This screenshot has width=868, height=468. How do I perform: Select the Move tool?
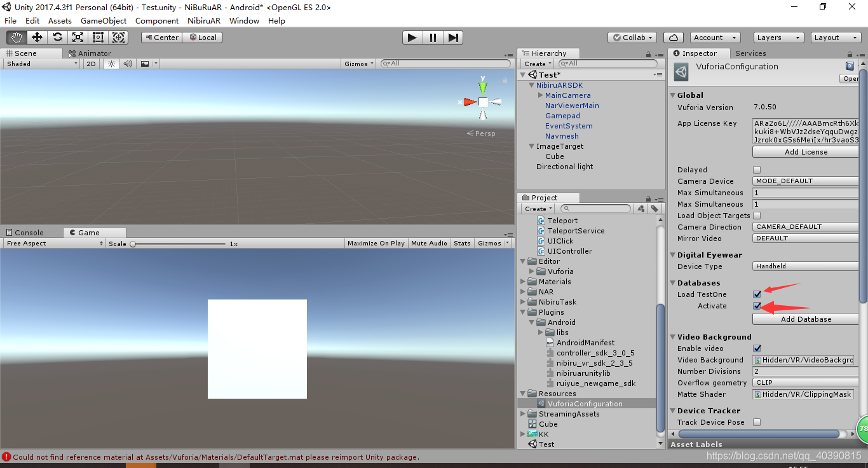[37, 38]
